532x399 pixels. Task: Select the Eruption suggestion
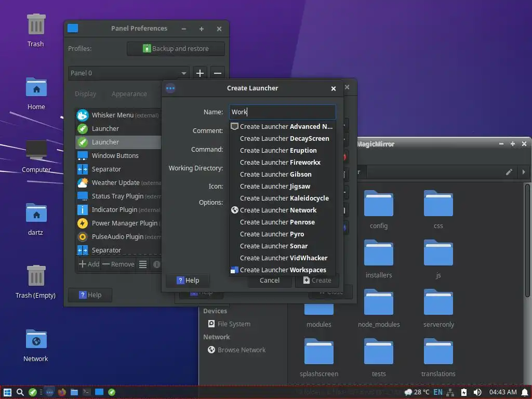click(x=282, y=150)
